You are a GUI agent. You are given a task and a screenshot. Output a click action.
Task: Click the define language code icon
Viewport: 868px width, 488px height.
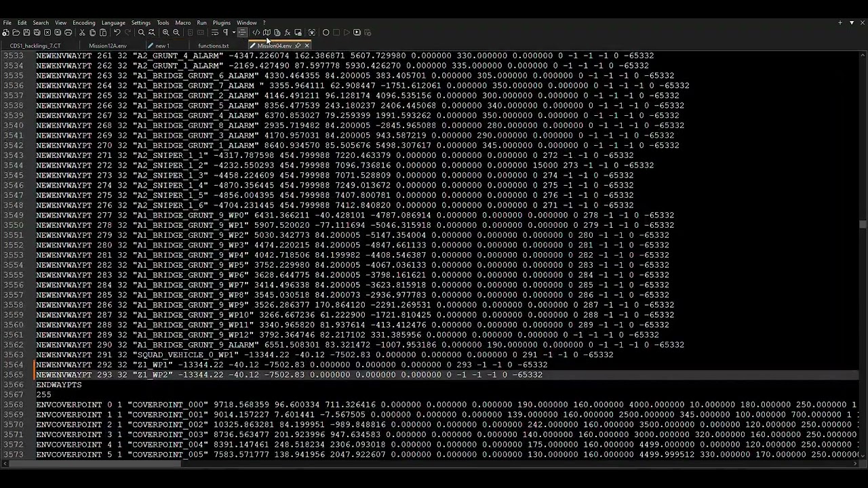(x=256, y=33)
